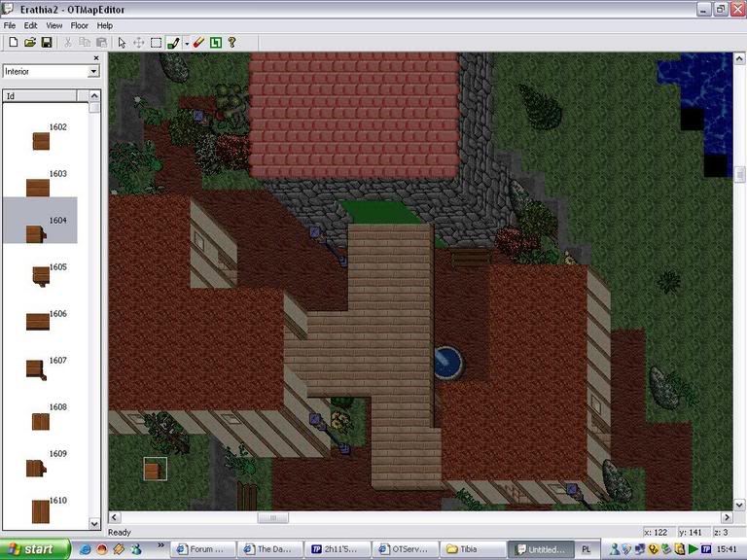Select the rectangular selection tool
The height and width of the screenshot is (560, 747).
(x=156, y=43)
